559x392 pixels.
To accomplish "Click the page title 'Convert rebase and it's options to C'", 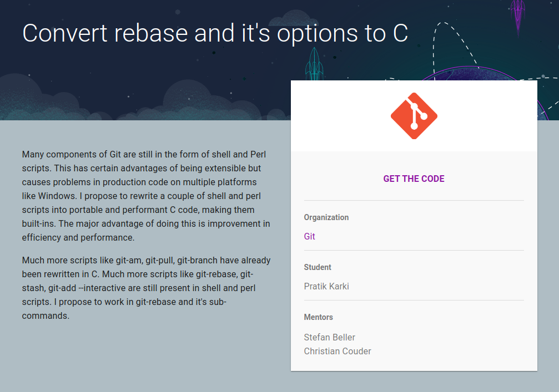I will (215, 33).
